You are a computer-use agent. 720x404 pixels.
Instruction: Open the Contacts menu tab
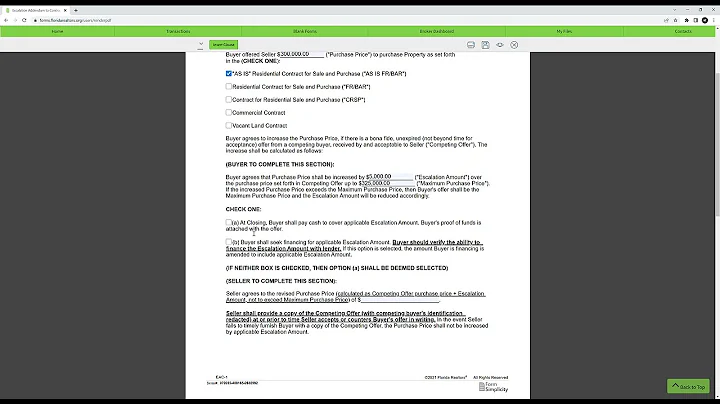pyautogui.click(x=683, y=31)
